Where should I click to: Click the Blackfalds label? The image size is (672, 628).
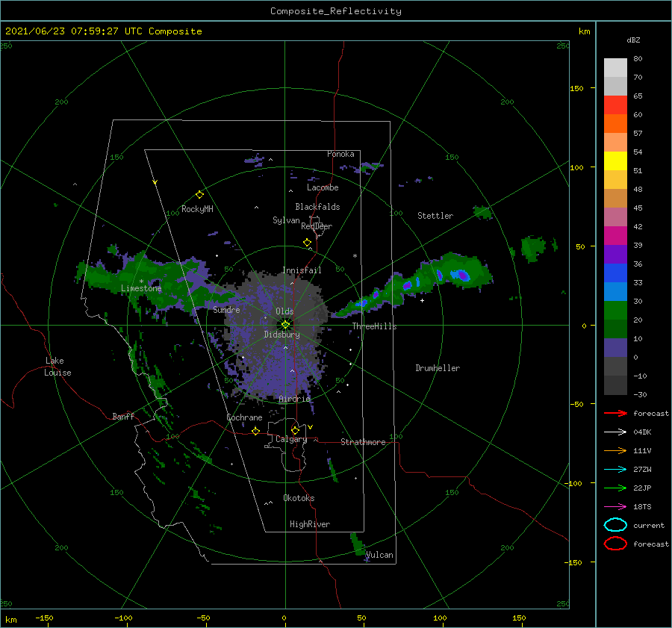[x=317, y=207]
